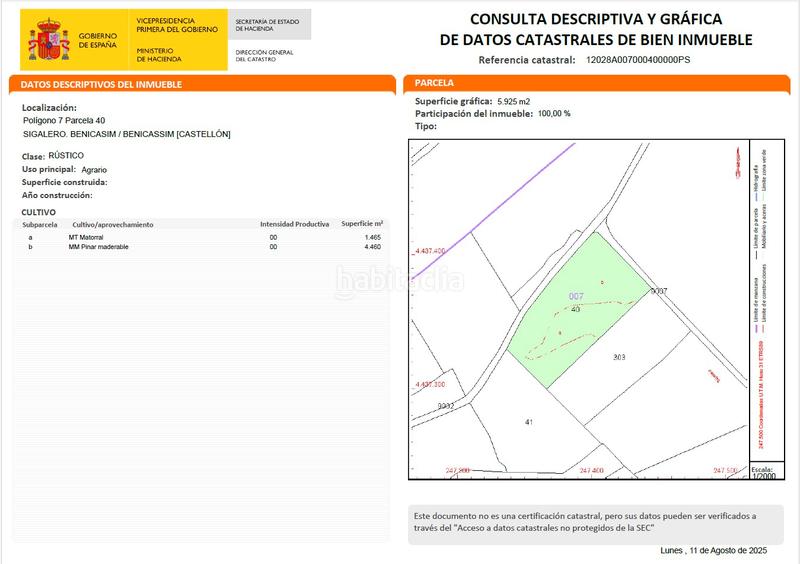Click the habitaclia watermark on the map
The image size is (800, 564).
[x=398, y=281]
